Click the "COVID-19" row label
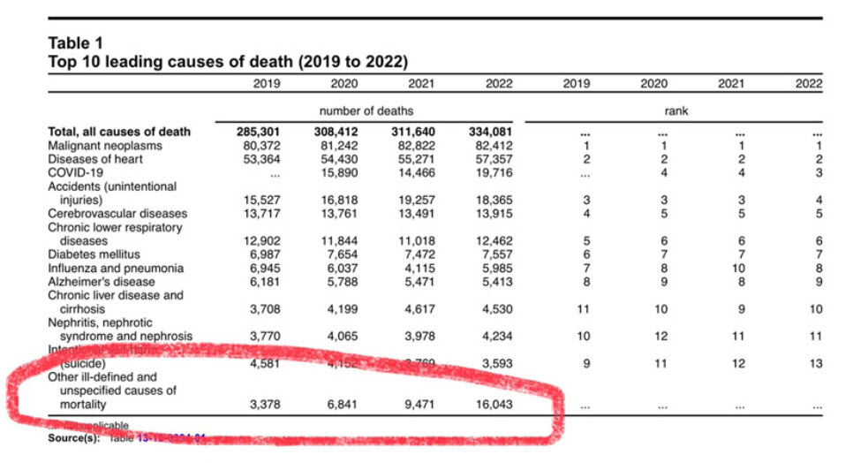 click(x=72, y=172)
